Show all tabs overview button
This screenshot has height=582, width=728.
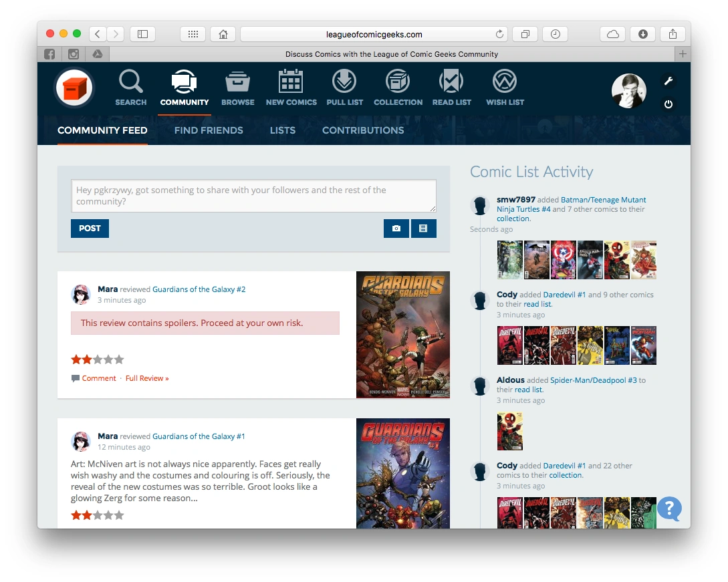(525, 34)
